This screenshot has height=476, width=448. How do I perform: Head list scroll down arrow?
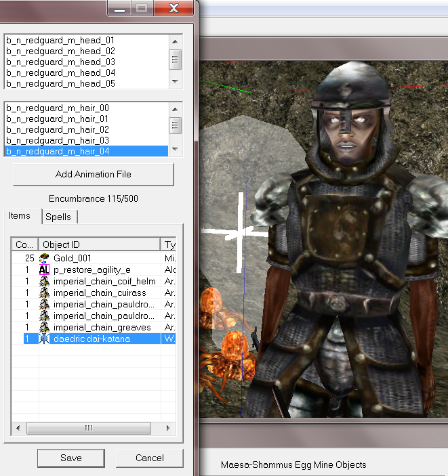175,81
